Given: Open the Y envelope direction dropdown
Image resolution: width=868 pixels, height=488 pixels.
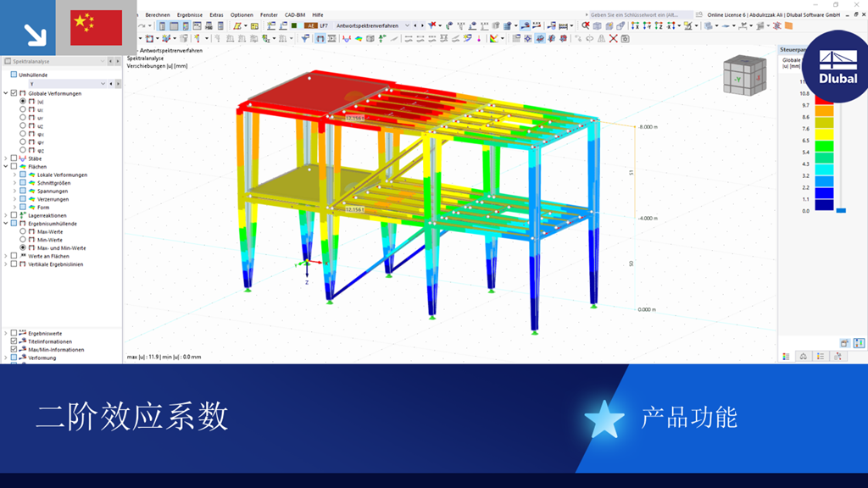Looking at the screenshot, I should pyautogui.click(x=103, y=84).
